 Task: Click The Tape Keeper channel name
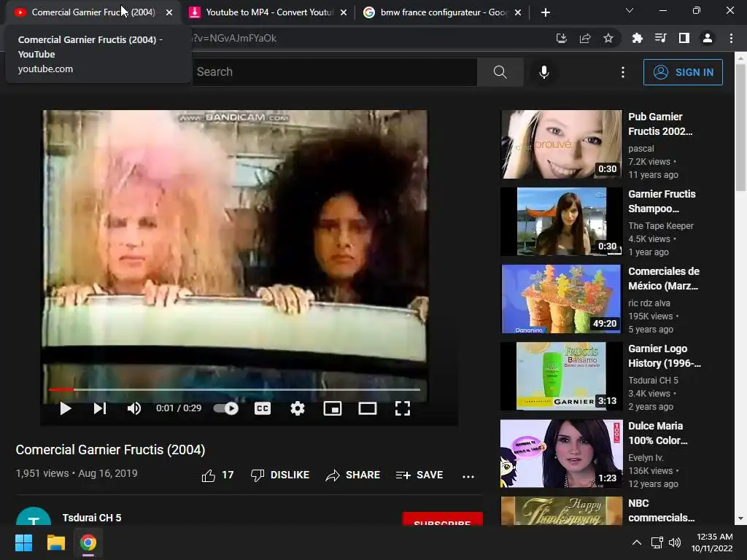(x=661, y=226)
